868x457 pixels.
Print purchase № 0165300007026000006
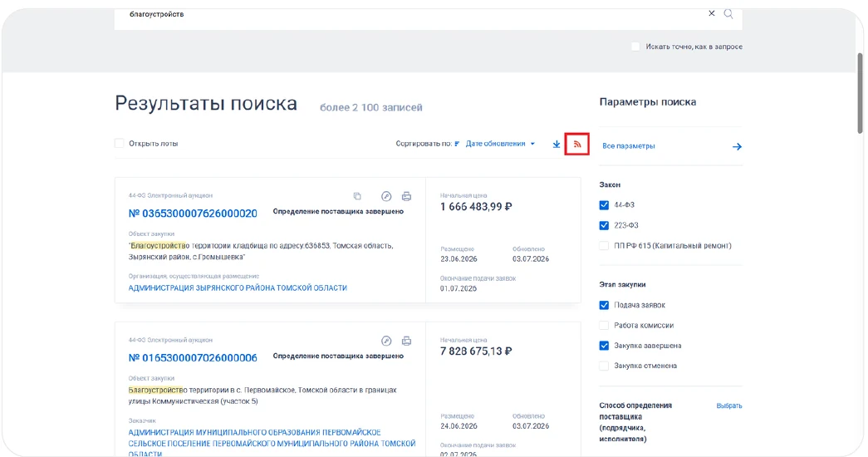click(x=406, y=341)
